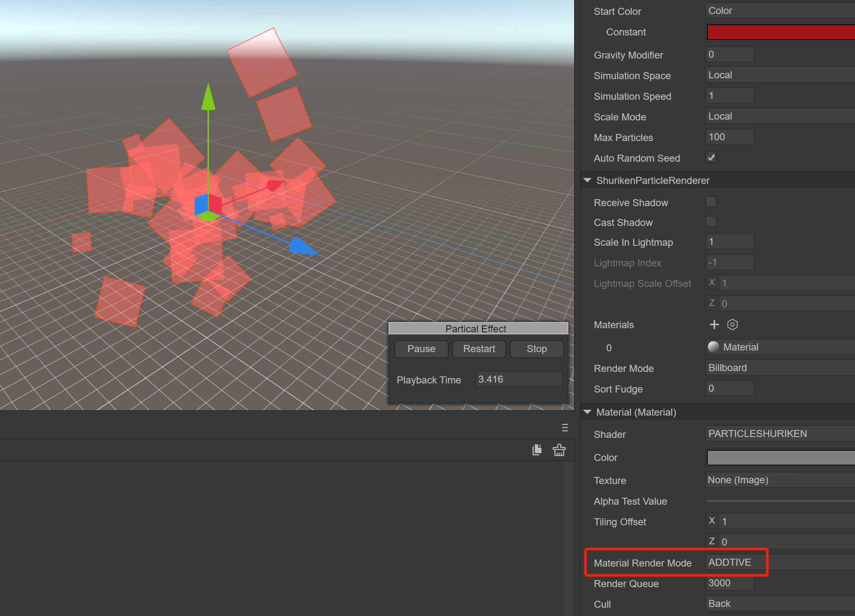This screenshot has width=855, height=616.
Task: Enable the Cast Shadow checkbox
Action: click(x=711, y=222)
